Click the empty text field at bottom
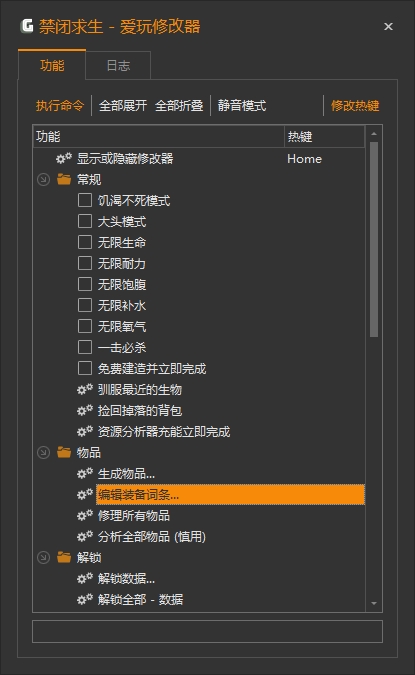This screenshot has width=415, height=675. point(208,632)
